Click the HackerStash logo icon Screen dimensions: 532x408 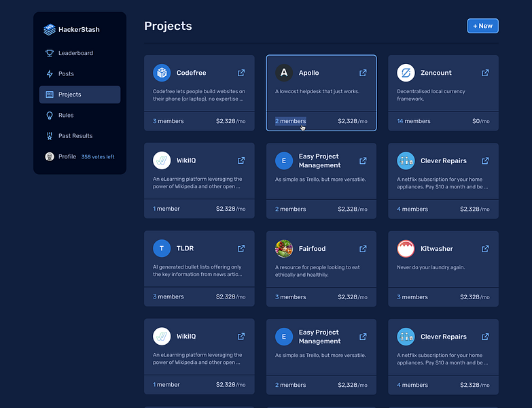click(x=50, y=29)
